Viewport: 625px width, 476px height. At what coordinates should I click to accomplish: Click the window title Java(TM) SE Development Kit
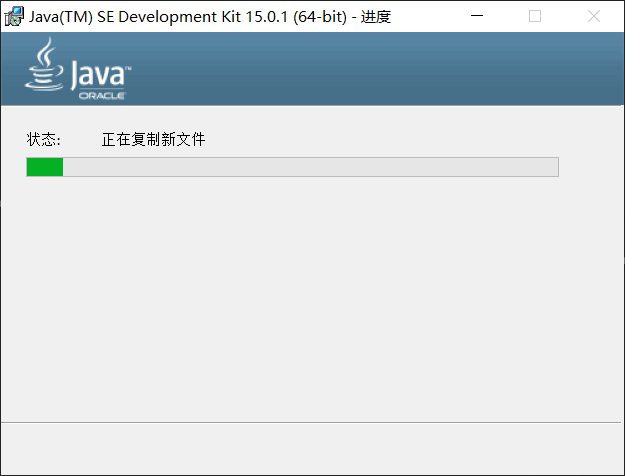click(x=210, y=17)
